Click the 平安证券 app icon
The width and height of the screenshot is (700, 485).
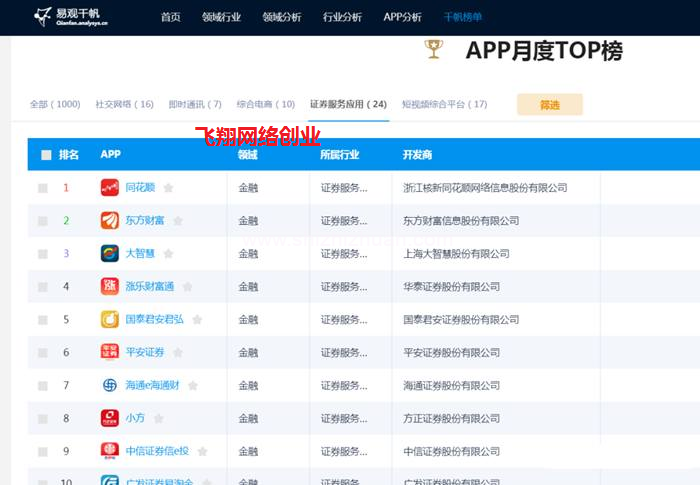(x=109, y=352)
